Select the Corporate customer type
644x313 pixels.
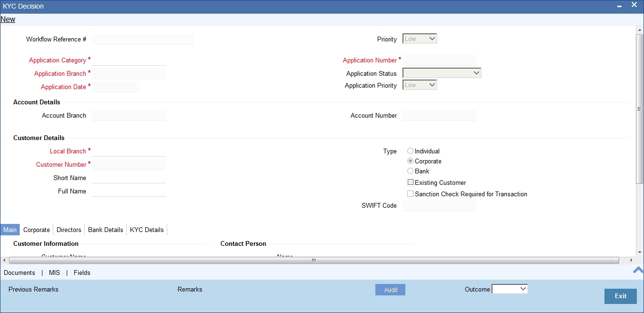(x=410, y=161)
